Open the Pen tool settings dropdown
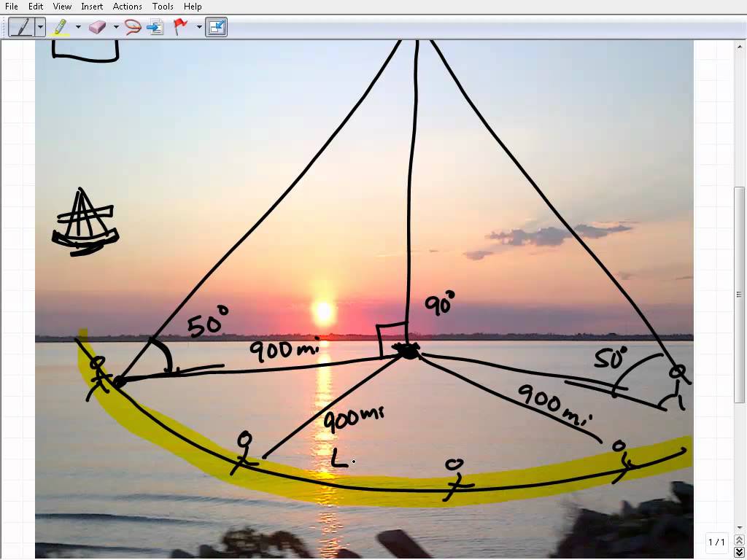Screen dimensions: 747x560 tap(41, 27)
